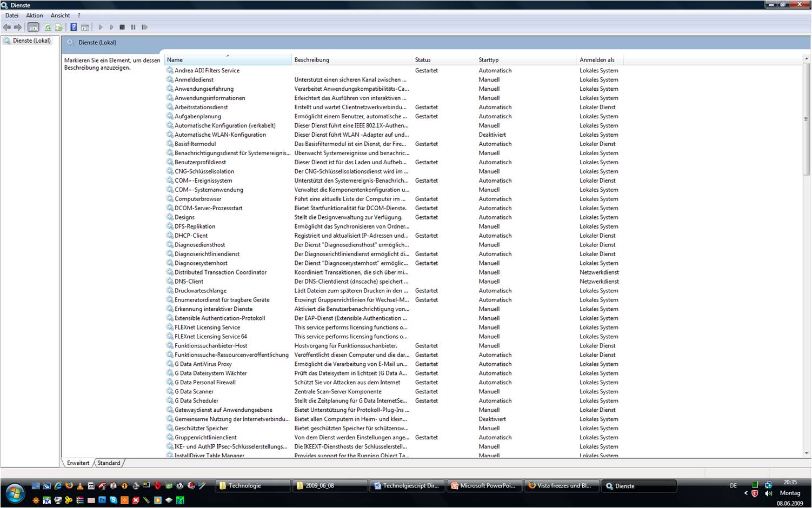The height and width of the screenshot is (508, 812).
Task: Open the ? help menu
Action: [79, 15]
